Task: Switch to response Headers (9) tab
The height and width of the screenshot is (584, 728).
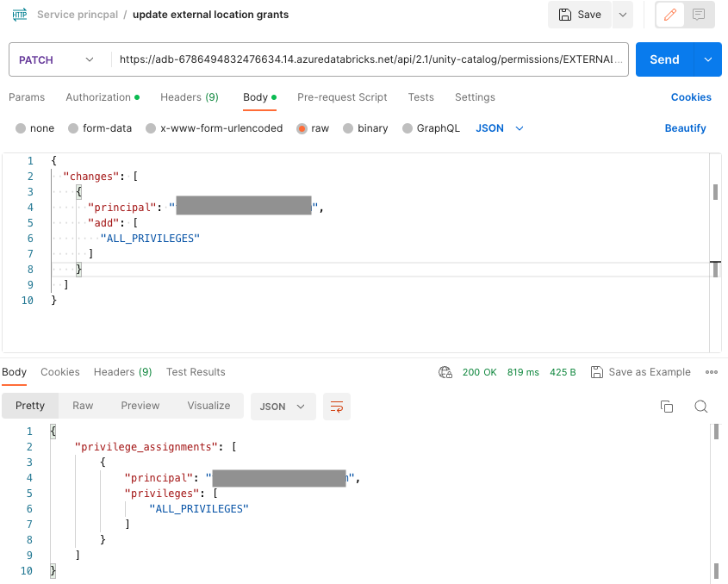Action: point(122,372)
